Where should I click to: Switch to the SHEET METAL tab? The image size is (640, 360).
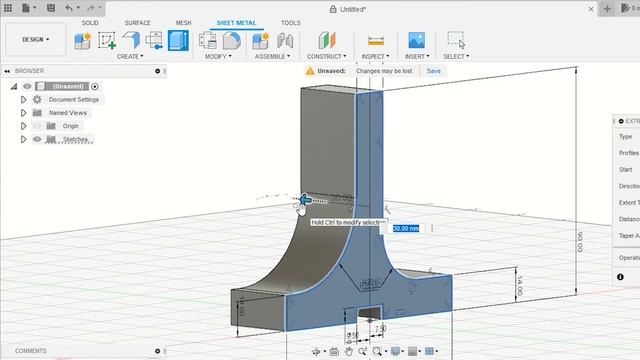(x=236, y=23)
